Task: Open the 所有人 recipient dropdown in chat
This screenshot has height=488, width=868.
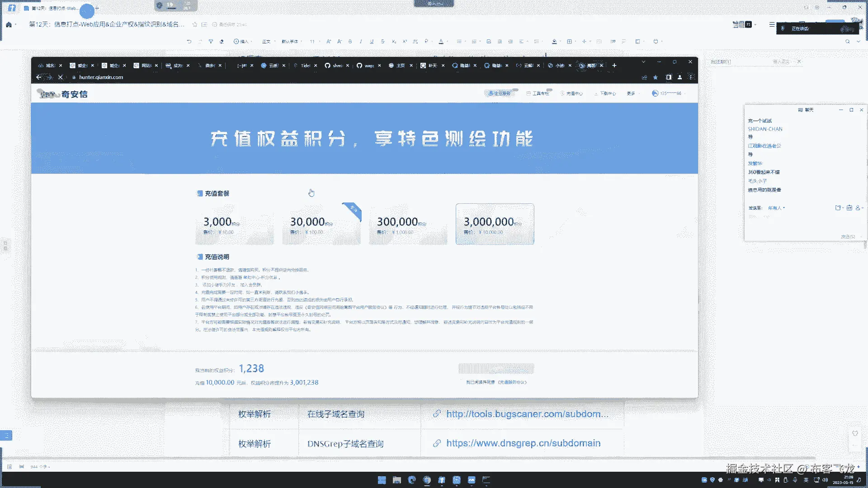Action: pos(777,208)
